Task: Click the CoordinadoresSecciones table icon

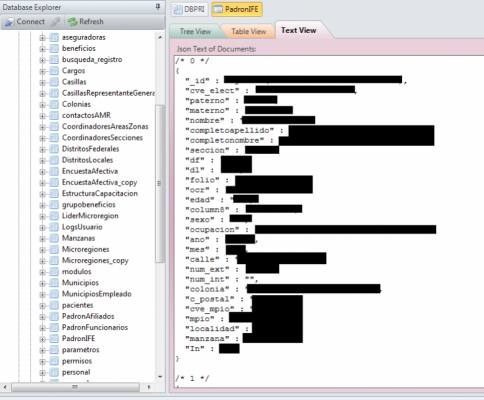Action: tap(54, 138)
